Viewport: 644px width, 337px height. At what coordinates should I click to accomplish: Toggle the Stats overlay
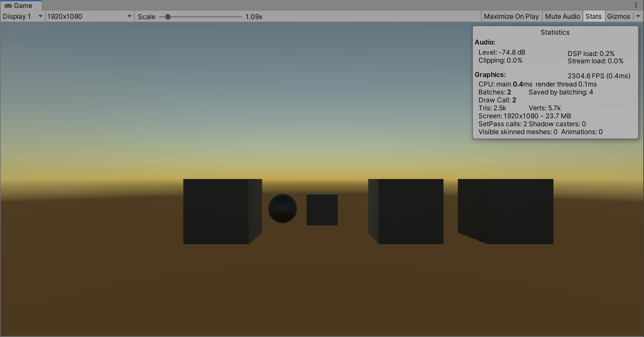(593, 16)
